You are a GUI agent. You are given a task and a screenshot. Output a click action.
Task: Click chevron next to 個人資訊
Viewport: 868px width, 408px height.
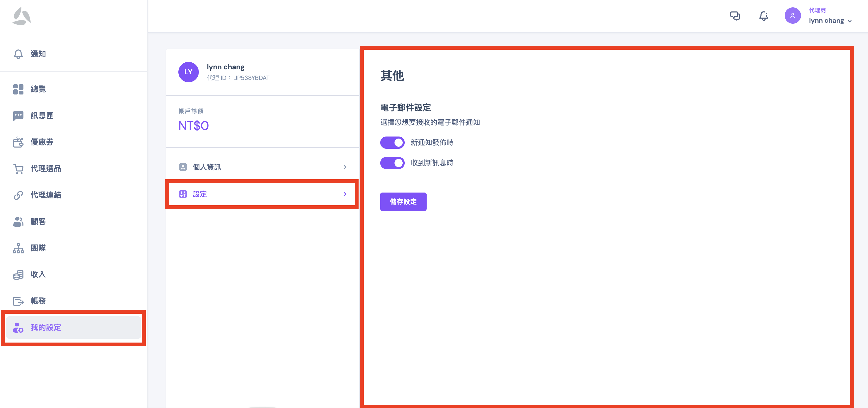coord(345,167)
